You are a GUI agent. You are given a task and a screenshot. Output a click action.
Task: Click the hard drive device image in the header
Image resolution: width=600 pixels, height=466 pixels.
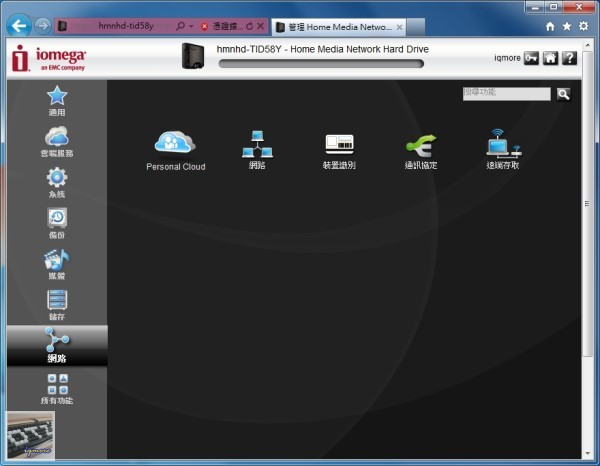pyautogui.click(x=192, y=56)
